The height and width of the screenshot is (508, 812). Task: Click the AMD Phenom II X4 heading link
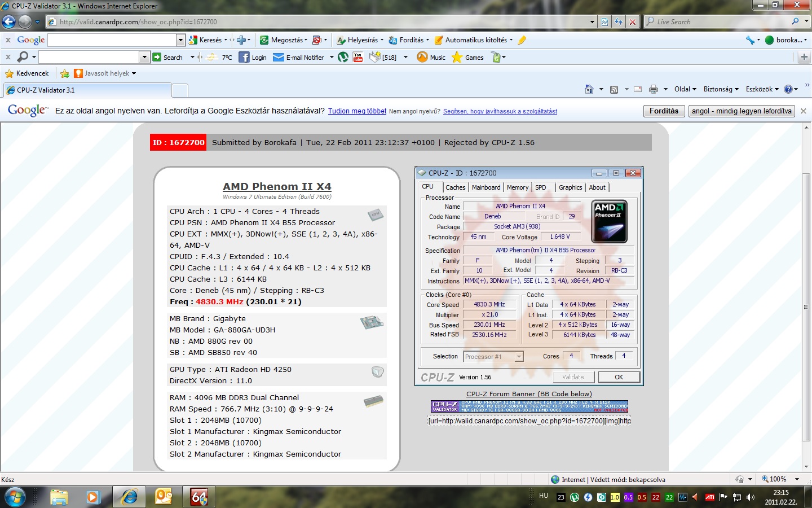[277, 186]
